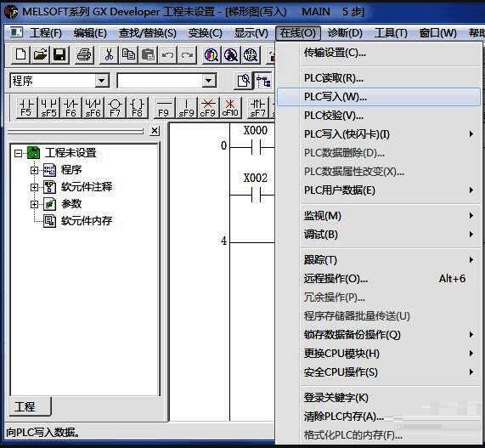Click the document page toolbar icon
485x448 pixels.
(x=244, y=81)
